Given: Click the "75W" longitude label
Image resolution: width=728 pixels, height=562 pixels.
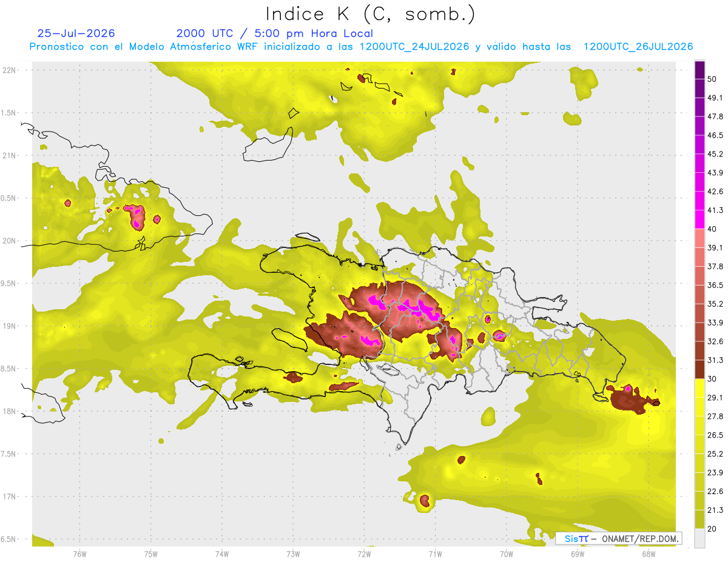Looking at the screenshot, I should (x=151, y=554).
